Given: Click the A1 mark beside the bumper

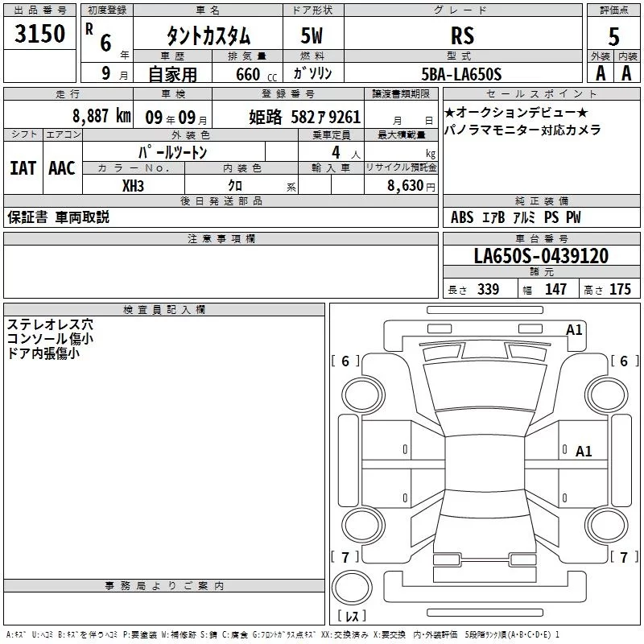Looking at the screenshot, I should [574, 329].
